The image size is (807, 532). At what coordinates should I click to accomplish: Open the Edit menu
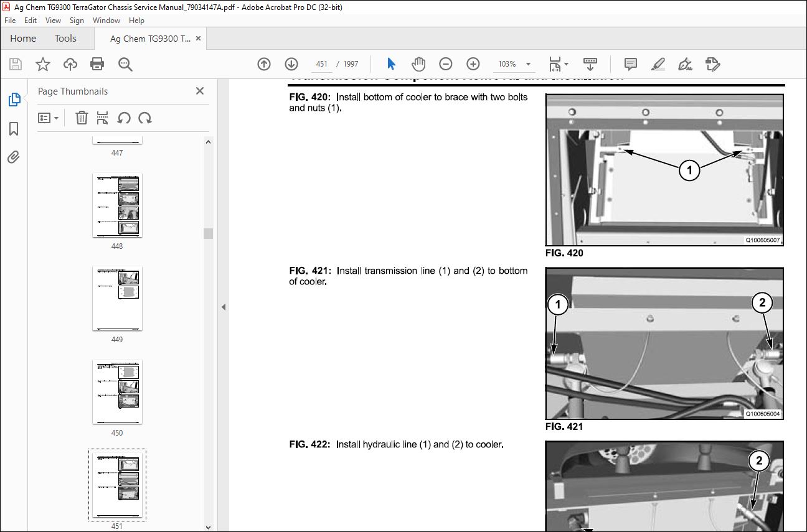click(x=31, y=21)
